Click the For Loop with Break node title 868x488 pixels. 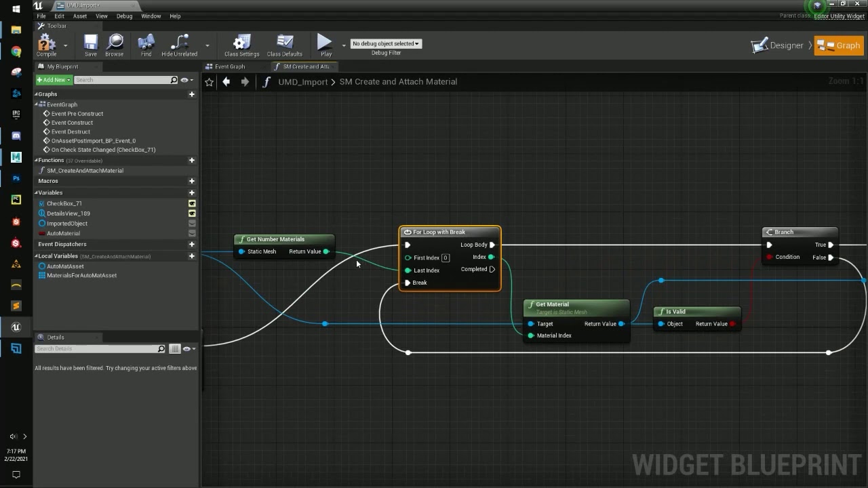(x=439, y=232)
